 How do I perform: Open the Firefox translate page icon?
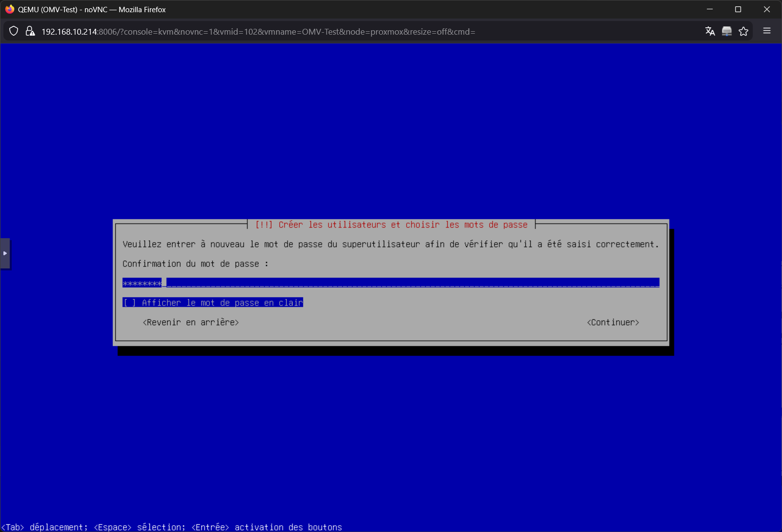[x=710, y=31]
